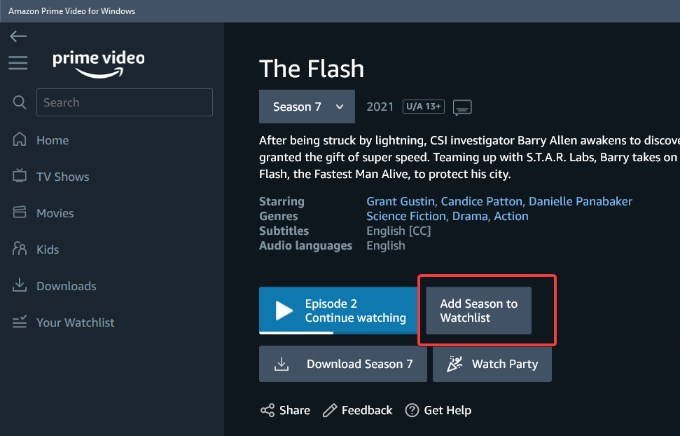Viewport: 680px width, 436px height.
Task: Add Season to Watchlist
Action: click(x=479, y=311)
